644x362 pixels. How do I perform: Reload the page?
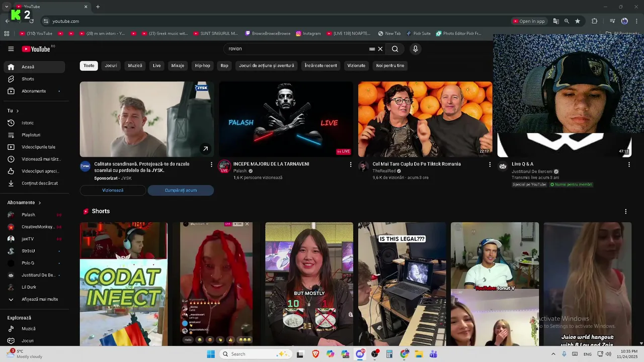coord(32,21)
